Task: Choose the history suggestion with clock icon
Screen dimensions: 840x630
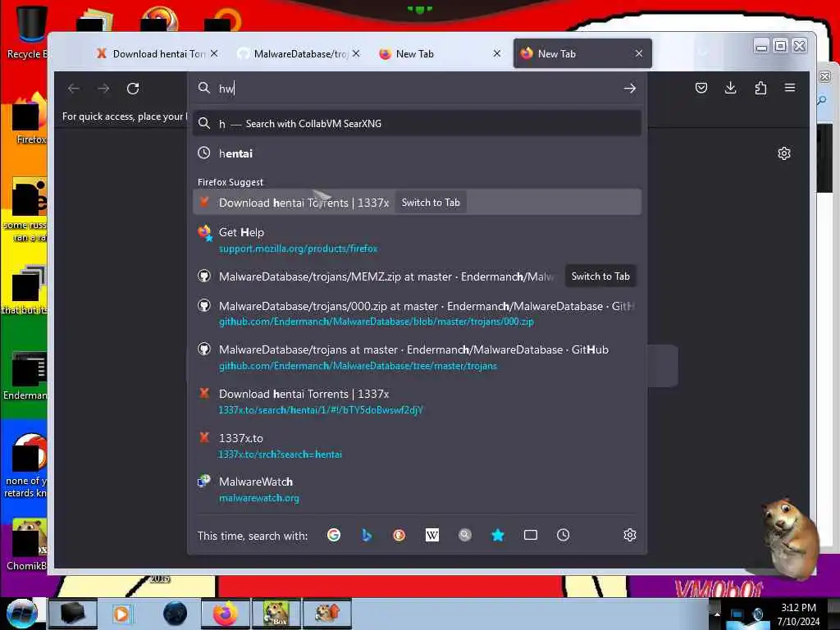Action: (417, 153)
